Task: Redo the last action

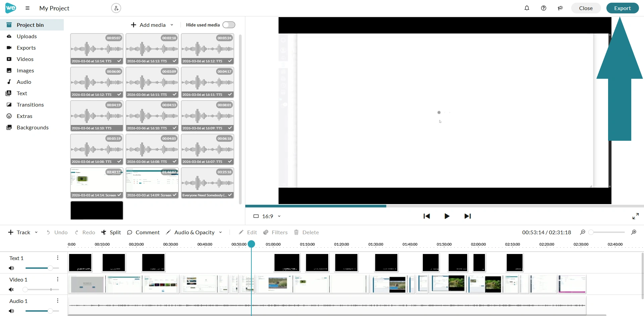Action: [85, 232]
